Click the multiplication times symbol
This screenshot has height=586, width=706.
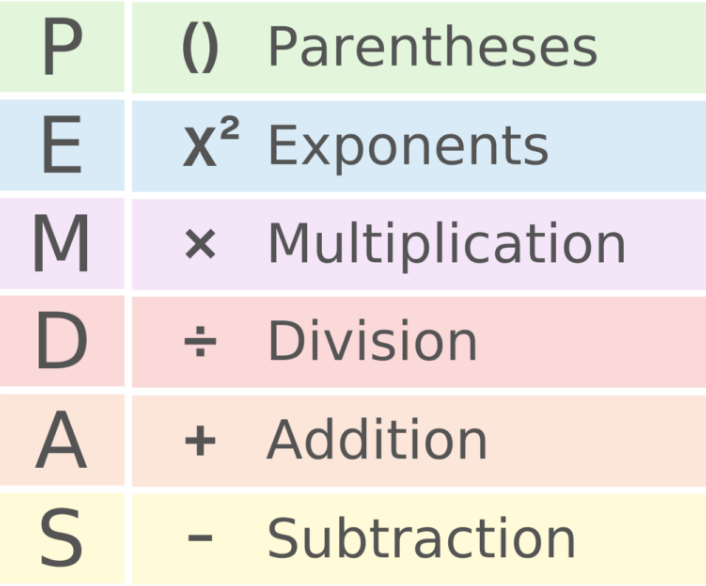(200, 245)
